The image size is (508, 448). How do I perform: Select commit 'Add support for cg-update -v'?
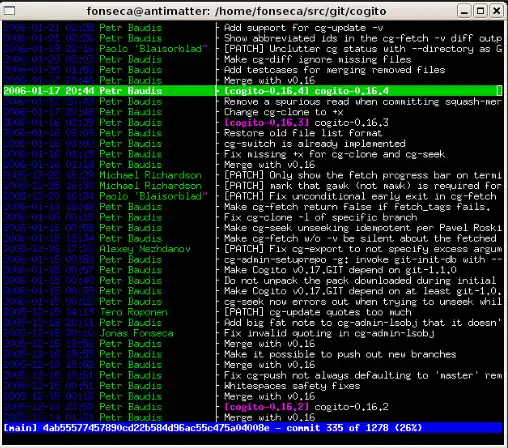coord(303,28)
